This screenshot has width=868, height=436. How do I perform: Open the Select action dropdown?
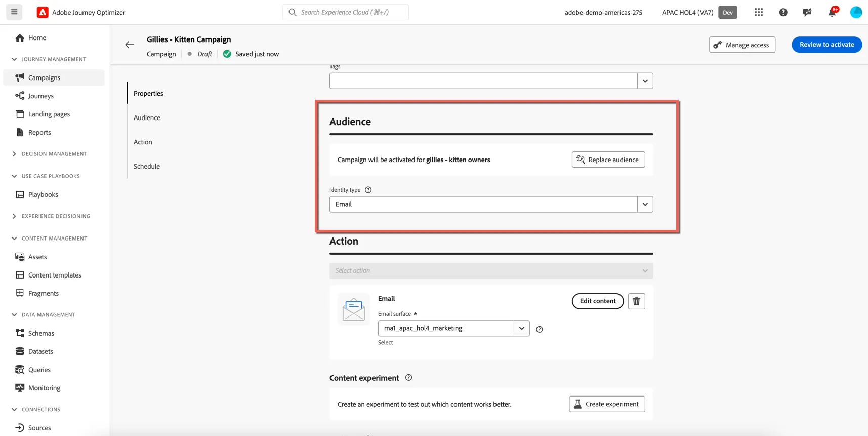pyautogui.click(x=491, y=271)
